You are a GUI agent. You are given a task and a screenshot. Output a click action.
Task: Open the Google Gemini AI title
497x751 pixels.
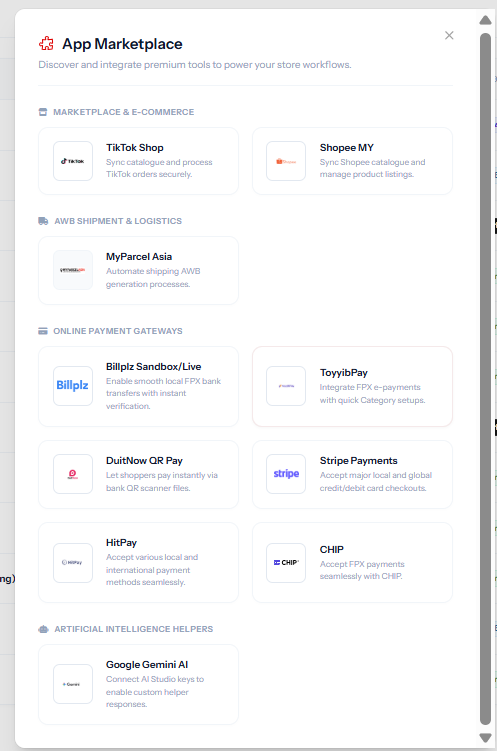tap(147, 664)
